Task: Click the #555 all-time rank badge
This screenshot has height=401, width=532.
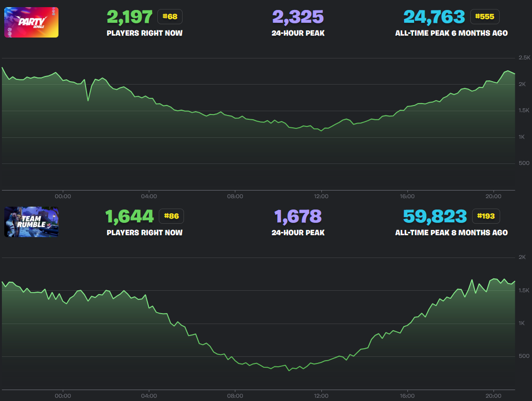Action: click(484, 17)
